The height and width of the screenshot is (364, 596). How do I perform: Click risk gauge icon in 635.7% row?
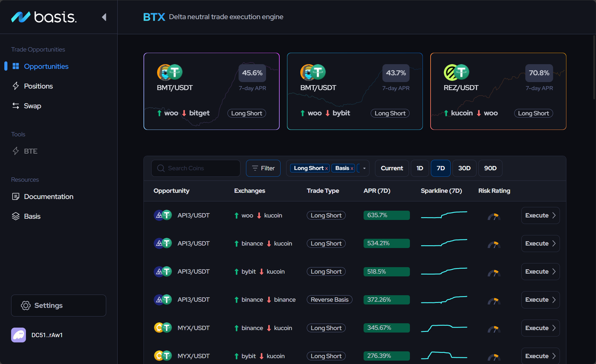pos(494,217)
